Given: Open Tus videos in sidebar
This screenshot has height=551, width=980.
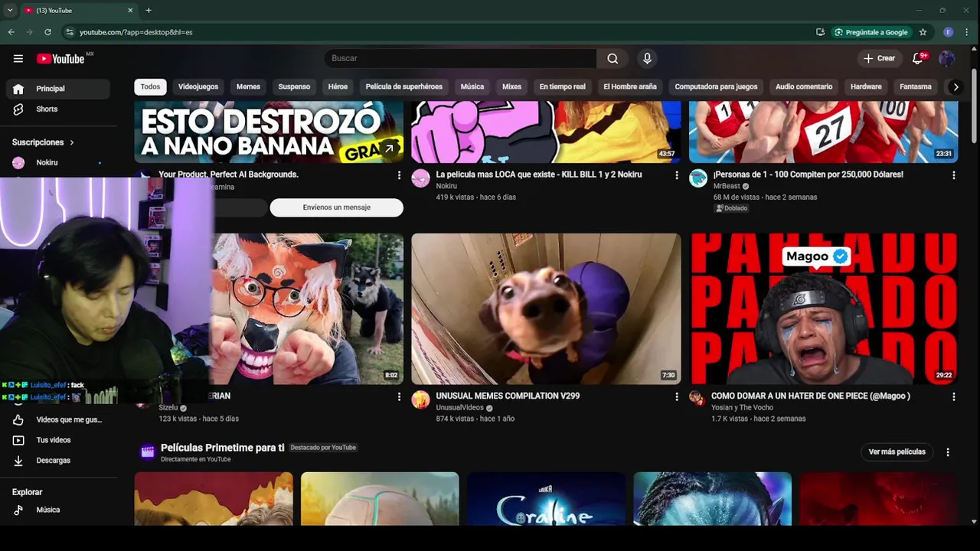Looking at the screenshot, I should (58, 440).
